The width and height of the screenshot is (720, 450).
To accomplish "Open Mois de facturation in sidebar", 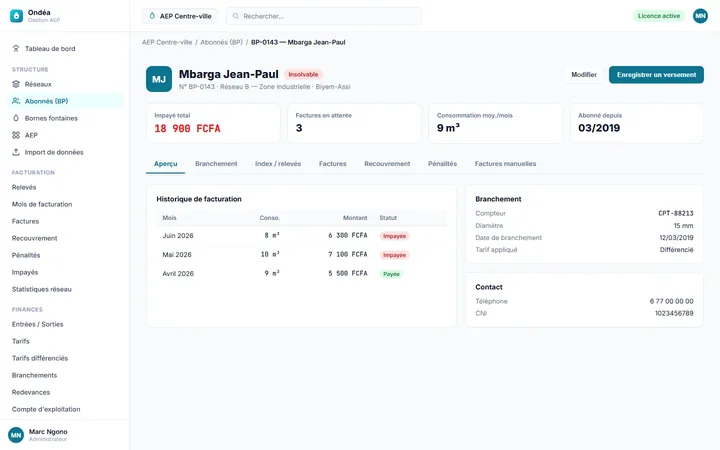I will pyautogui.click(x=42, y=204).
